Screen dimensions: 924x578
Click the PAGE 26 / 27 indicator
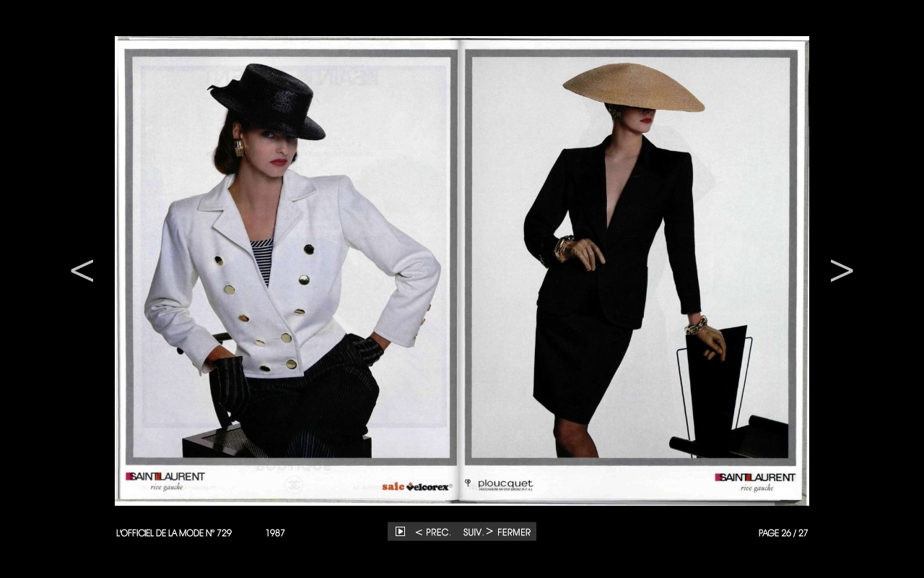(783, 533)
